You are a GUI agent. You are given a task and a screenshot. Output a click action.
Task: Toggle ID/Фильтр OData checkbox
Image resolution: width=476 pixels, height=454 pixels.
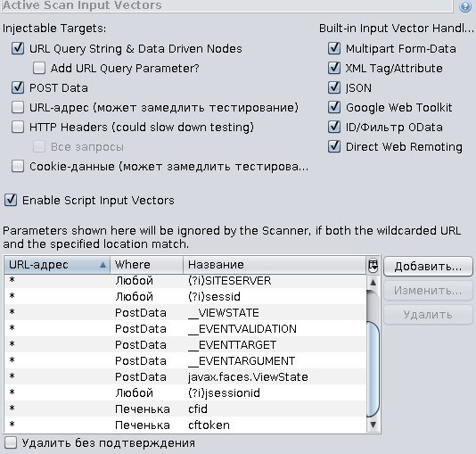click(x=334, y=127)
